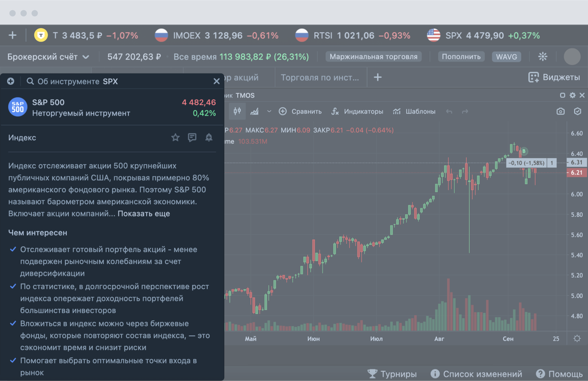Open the SPX quote with US flag
Viewport: 588px width, 381px height.
click(x=484, y=35)
